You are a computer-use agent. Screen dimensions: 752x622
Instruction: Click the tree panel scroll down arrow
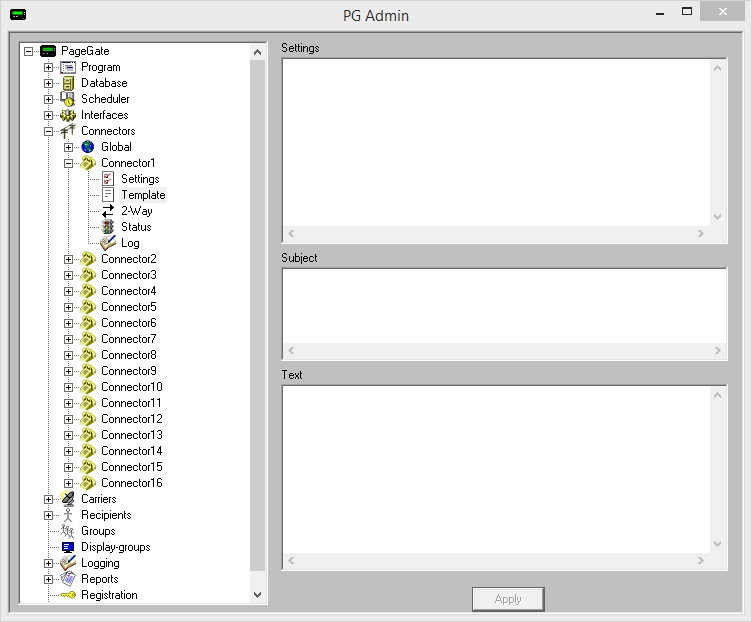coord(258,595)
